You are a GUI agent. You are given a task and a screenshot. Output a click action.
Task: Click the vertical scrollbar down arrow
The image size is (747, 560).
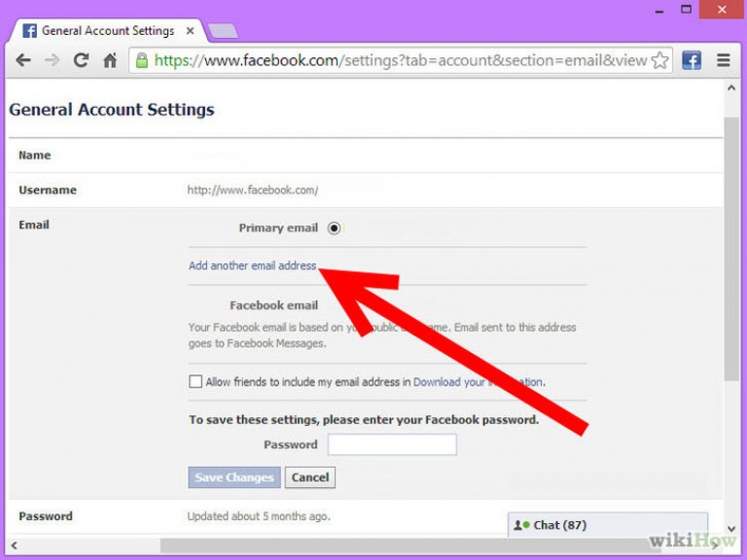click(x=731, y=529)
